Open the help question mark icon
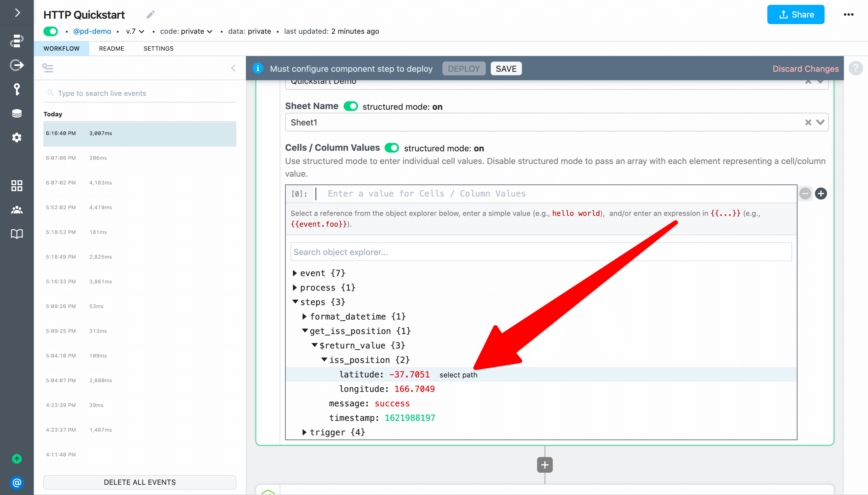 (855, 68)
